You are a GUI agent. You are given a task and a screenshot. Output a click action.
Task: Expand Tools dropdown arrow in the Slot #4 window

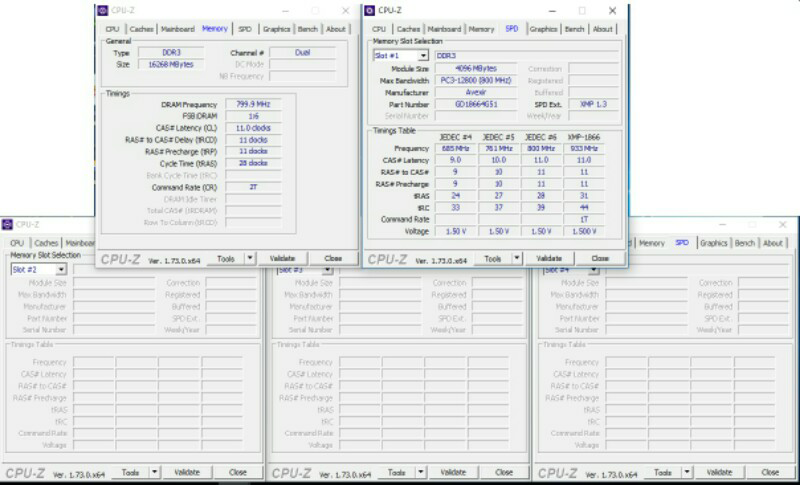[x=687, y=472]
